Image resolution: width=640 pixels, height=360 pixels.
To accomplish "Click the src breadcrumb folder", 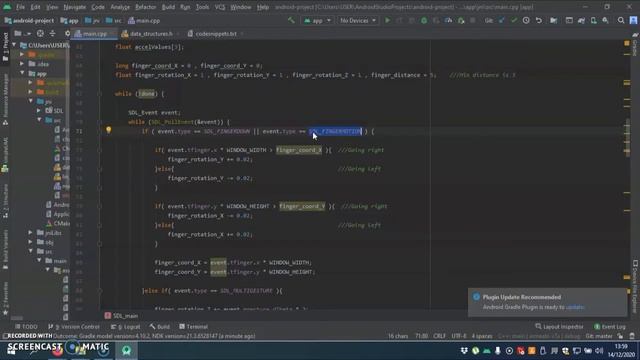I will pos(114,20).
